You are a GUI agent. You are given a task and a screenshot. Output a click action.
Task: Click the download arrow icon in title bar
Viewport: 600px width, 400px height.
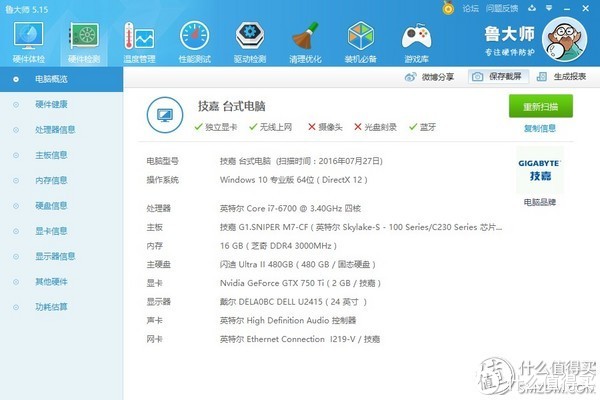click(x=532, y=8)
